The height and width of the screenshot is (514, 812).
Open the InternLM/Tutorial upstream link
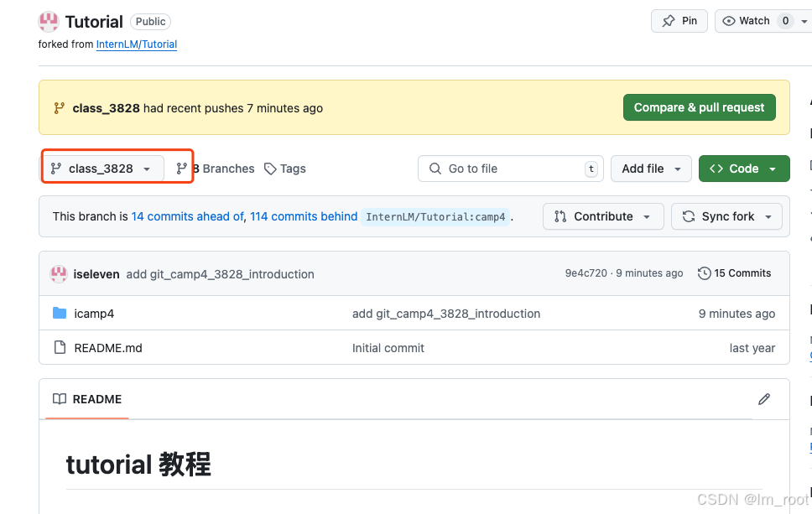[137, 44]
